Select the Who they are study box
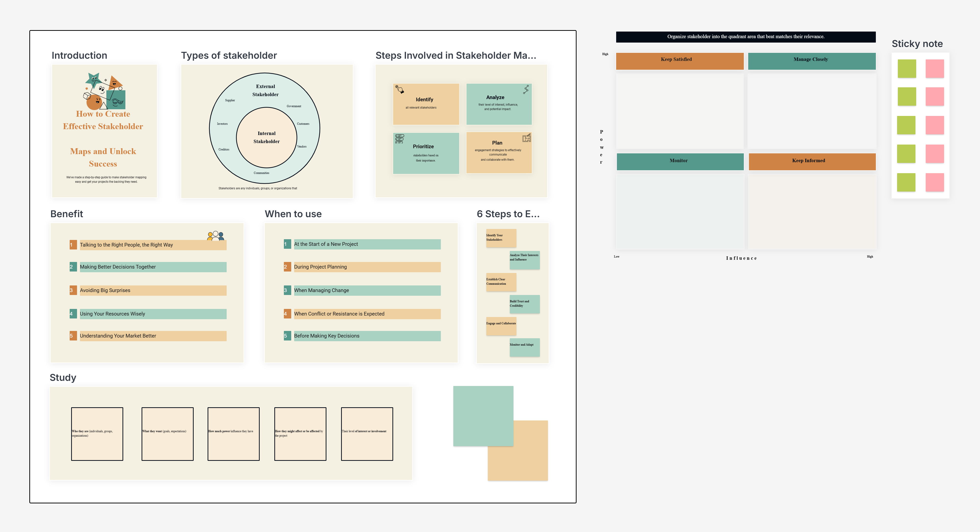The height and width of the screenshot is (532, 980). (x=97, y=434)
